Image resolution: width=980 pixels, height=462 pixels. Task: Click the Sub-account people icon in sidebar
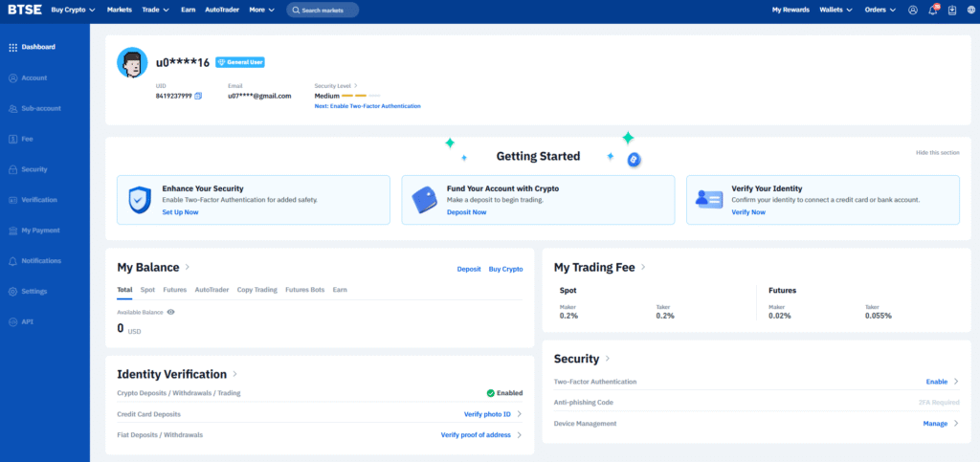coord(12,109)
